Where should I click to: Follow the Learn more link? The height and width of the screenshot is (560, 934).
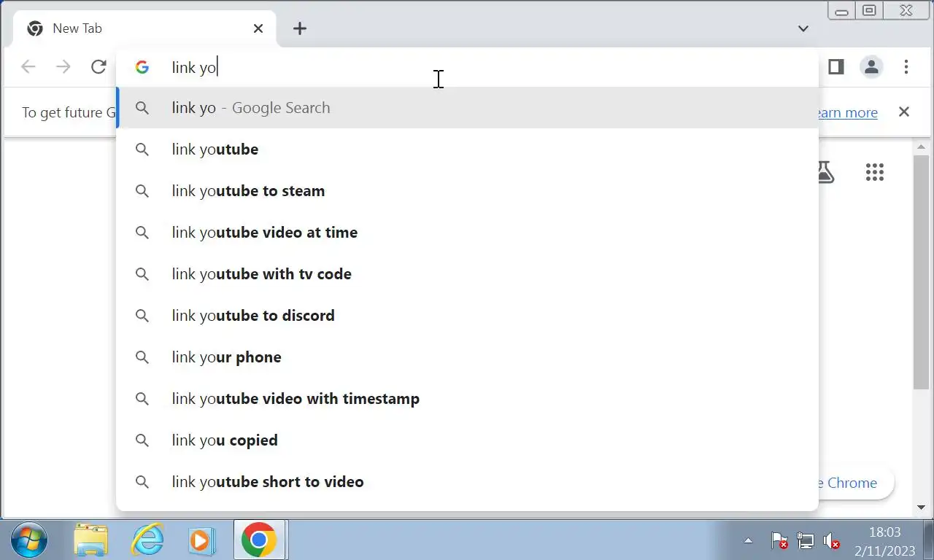pos(847,112)
